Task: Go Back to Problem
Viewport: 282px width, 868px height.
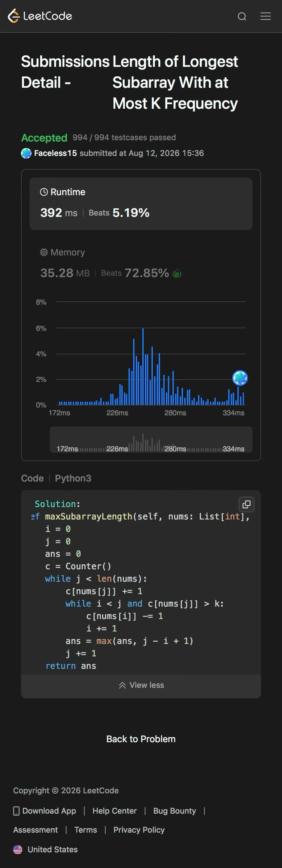Action: point(141,739)
